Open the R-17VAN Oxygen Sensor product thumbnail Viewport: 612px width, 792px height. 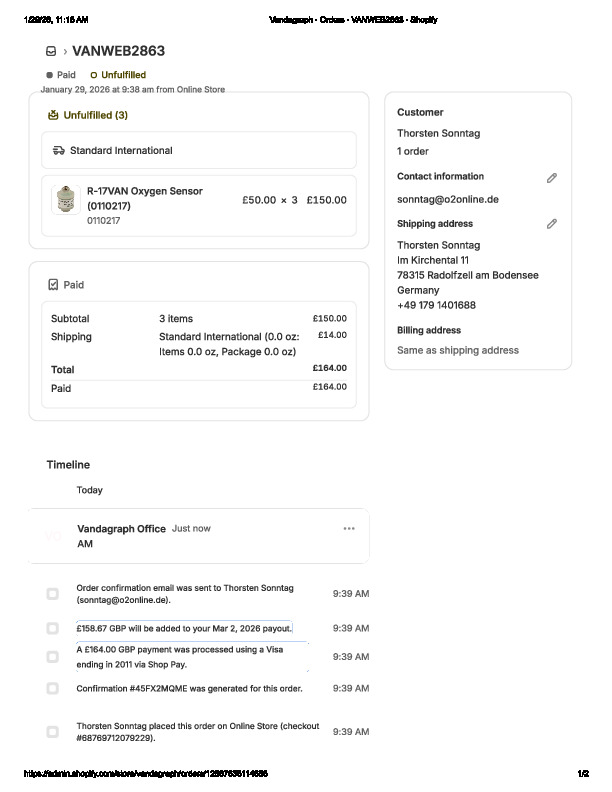[x=66, y=200]
